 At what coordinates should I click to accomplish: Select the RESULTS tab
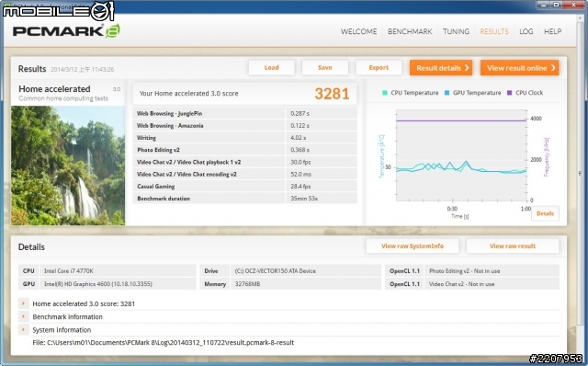click(494, 31)
